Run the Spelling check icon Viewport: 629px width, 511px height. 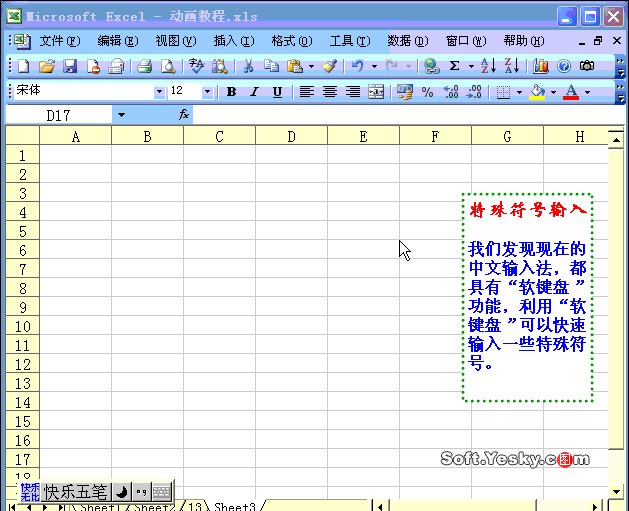pyautogui.click(x=196, y=66)
